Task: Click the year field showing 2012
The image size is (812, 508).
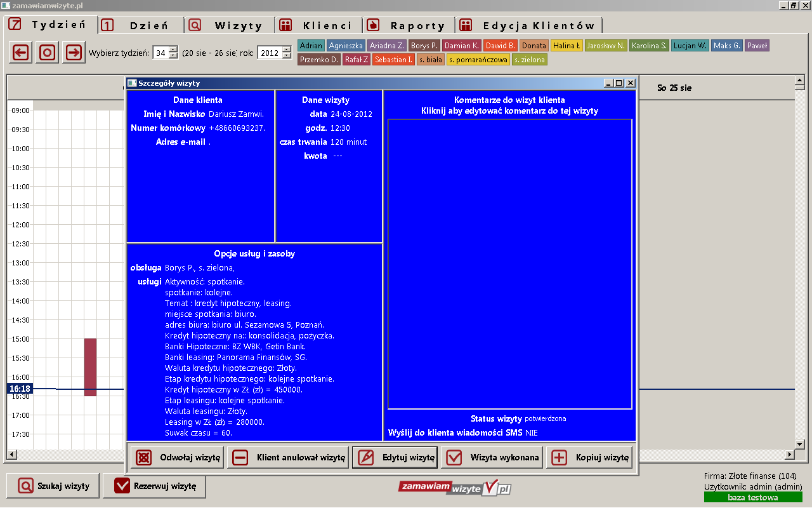Action: pyautogui.click(x=270, y=53)
